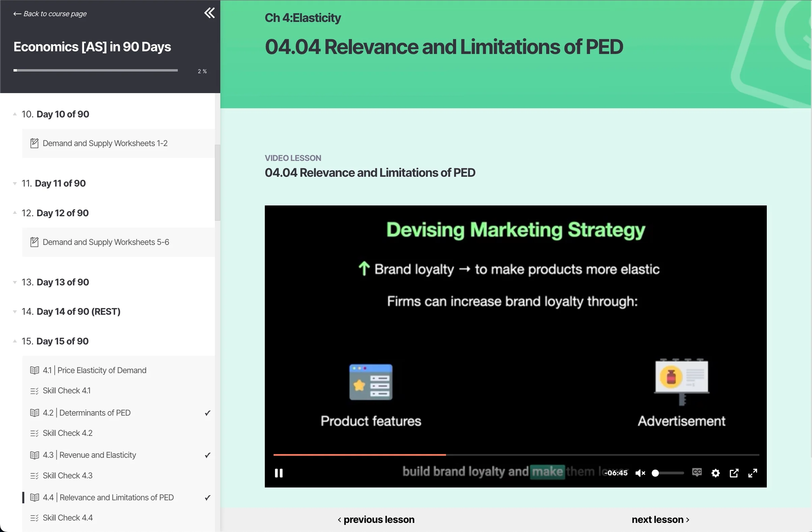Open Skill Check 4.1 quiz

pyautogui.click(x=66, y=391)
